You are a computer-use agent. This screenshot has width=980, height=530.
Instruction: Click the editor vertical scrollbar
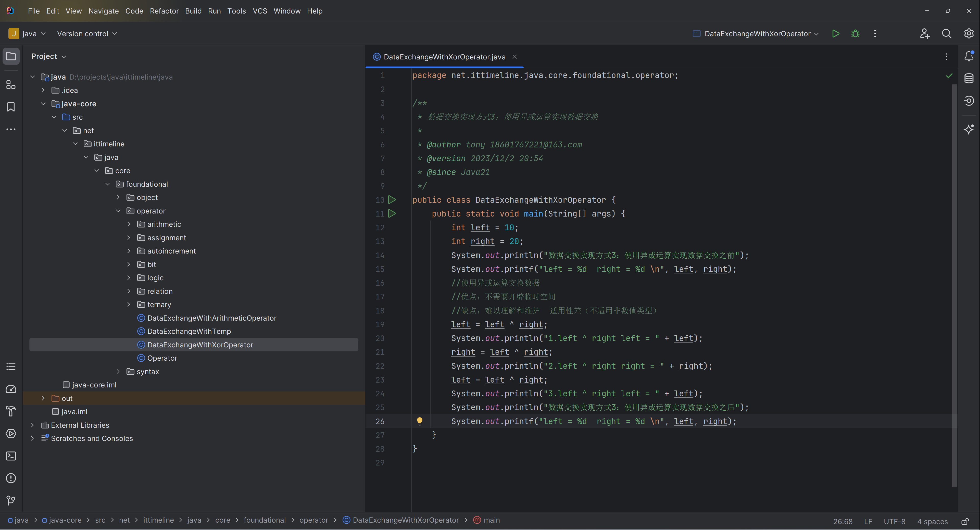pos(954,285)
